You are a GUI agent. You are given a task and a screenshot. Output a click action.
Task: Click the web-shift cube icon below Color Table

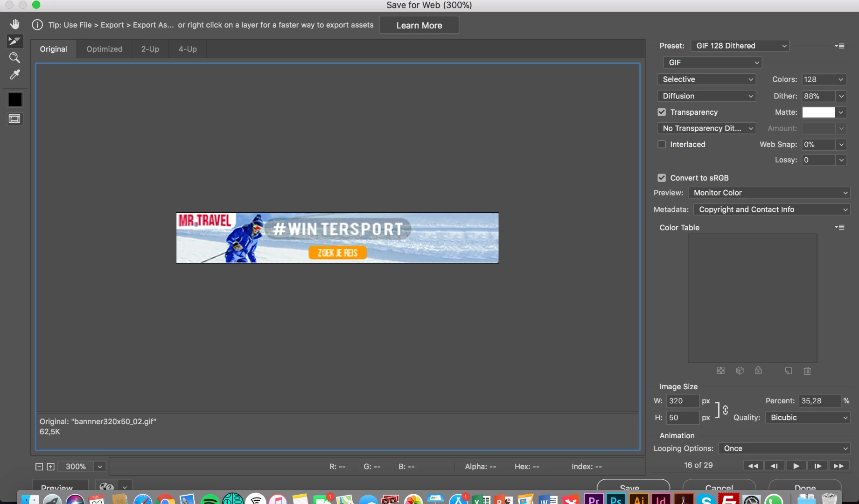click(740, 371)
